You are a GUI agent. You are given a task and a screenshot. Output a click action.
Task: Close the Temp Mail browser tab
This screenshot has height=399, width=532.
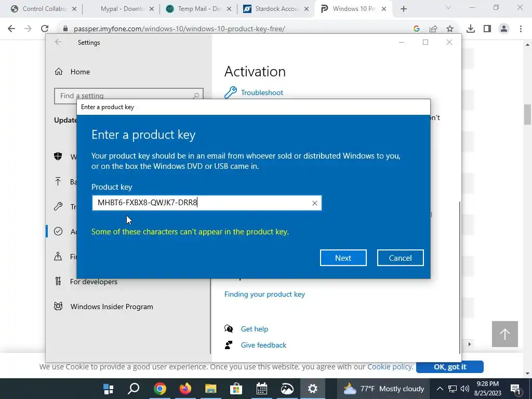229,9
